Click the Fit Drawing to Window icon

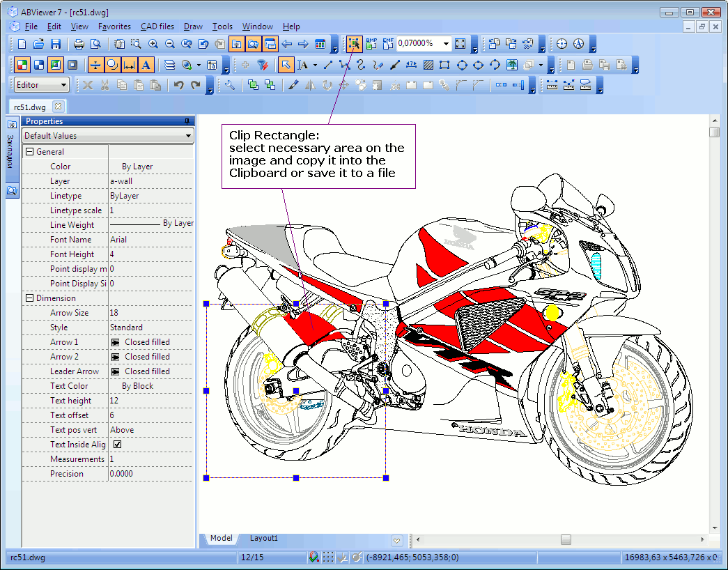coord(460,44)
